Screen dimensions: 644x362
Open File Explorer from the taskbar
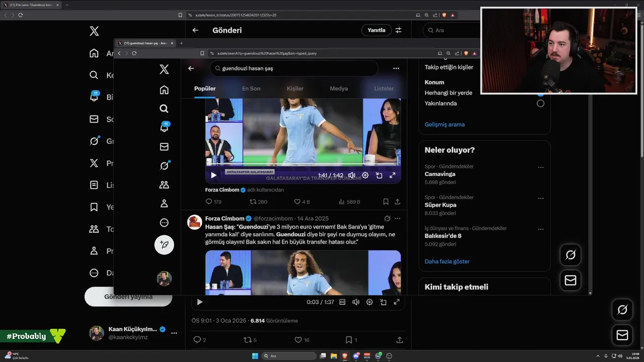[x=334, y=356]
